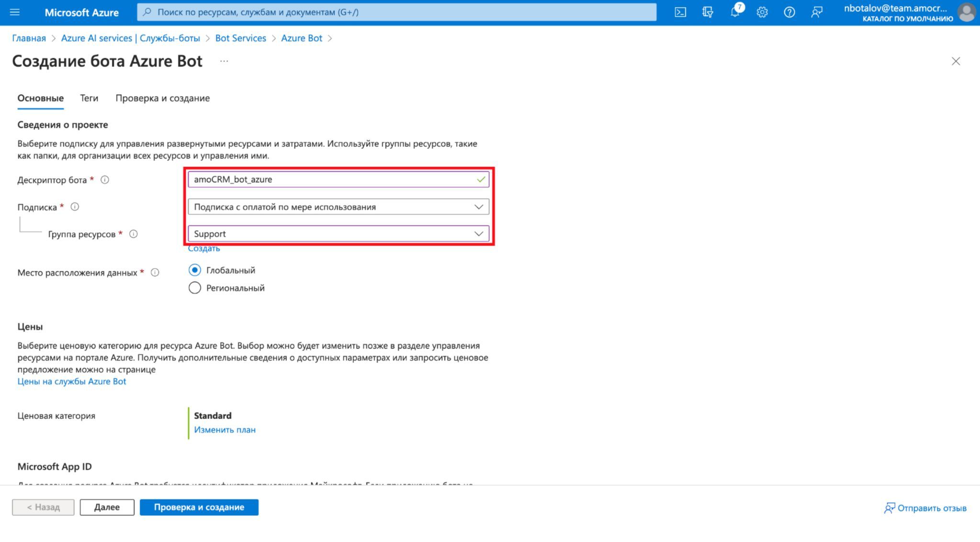Show info tooltip for Подписка

pos(75,207)
